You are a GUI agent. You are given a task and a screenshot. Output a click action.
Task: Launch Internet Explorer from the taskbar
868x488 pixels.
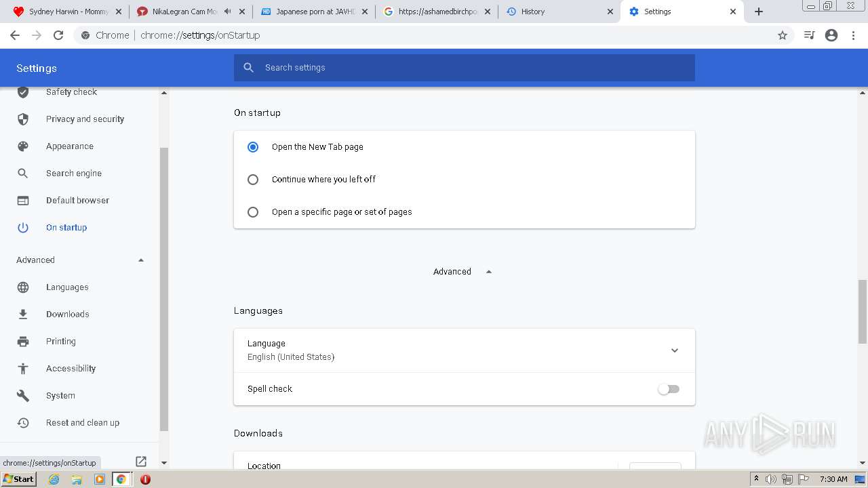click(54, 479)
